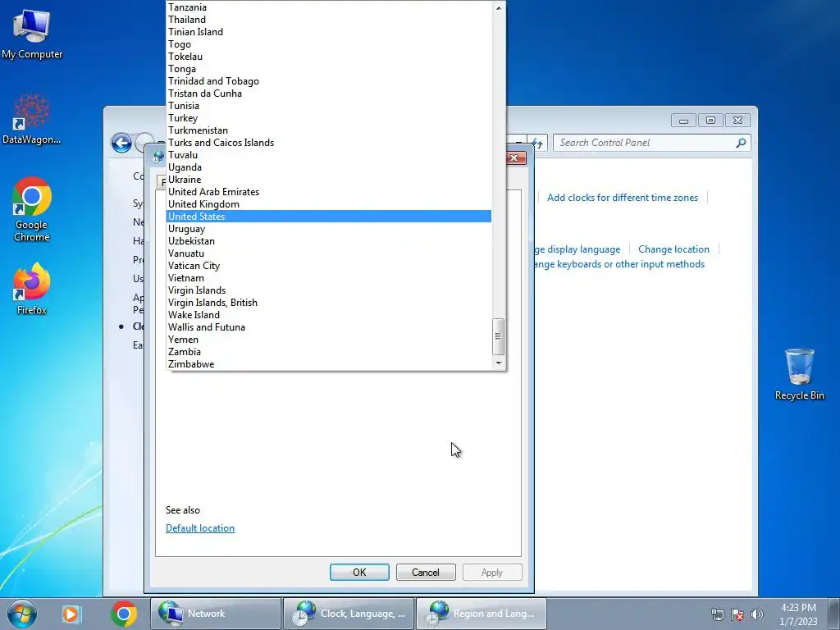Launch Google Chrome from the desktop

tap(32, 209)
